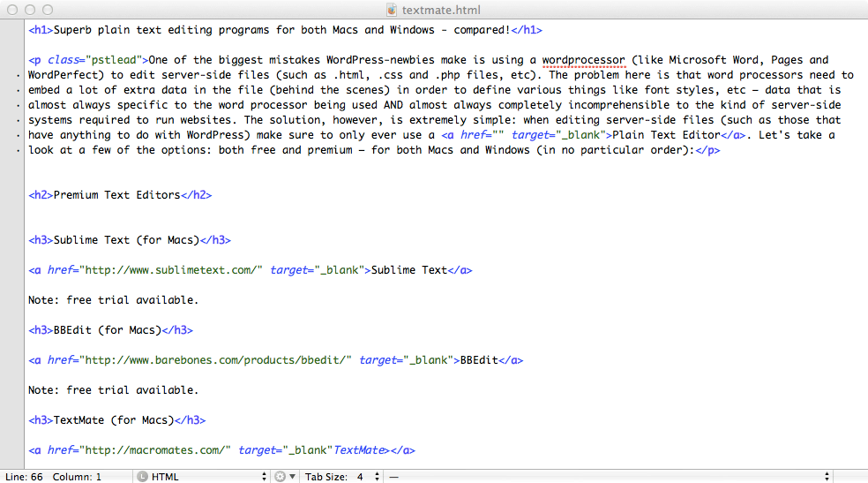Open the HTML language selector dropdown

pos(203,476)
